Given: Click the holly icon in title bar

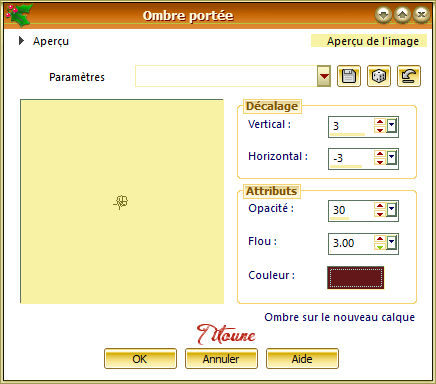Looking at the screenshot, I should 18,15.
